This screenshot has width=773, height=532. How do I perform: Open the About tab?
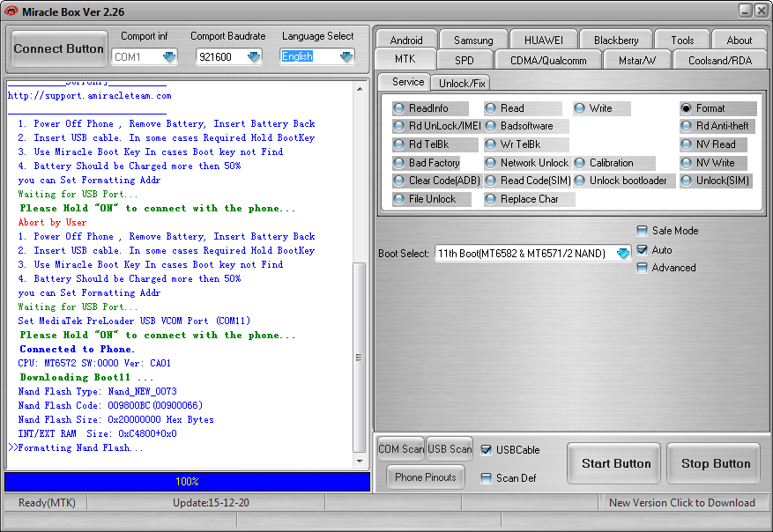click(x=739, y=40)
